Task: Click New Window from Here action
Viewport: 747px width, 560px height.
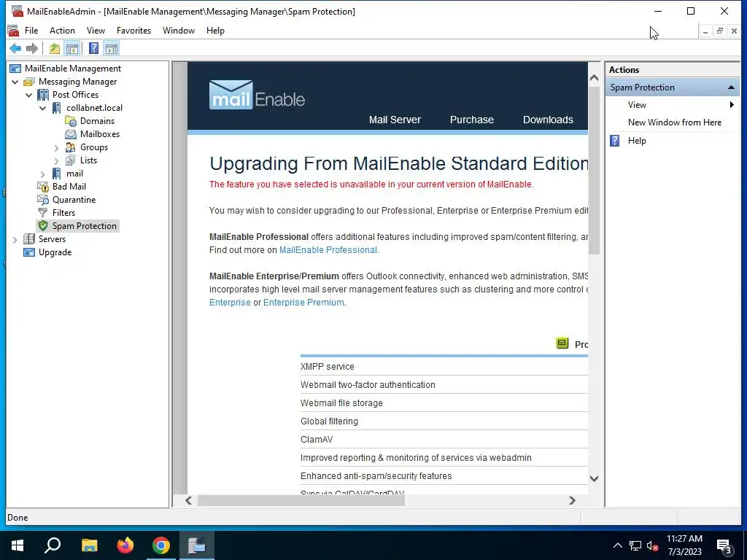Action: (x=675, y=122)
